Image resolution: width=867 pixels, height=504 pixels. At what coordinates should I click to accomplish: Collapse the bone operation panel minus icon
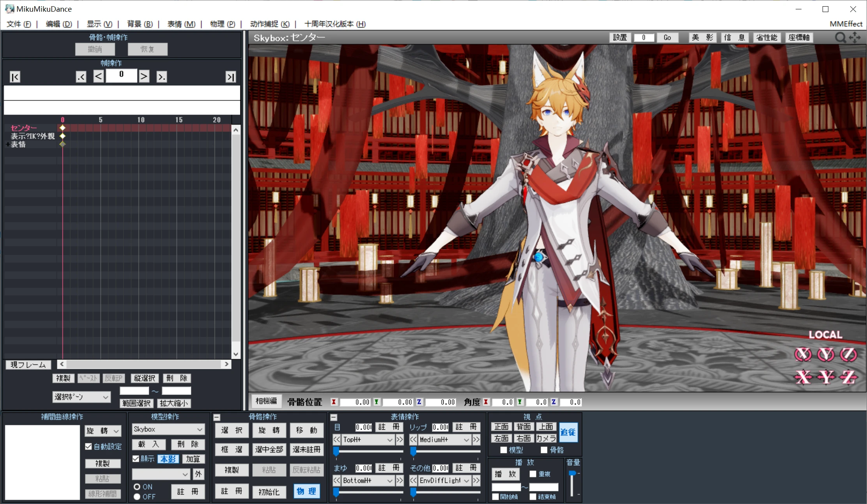217,417
